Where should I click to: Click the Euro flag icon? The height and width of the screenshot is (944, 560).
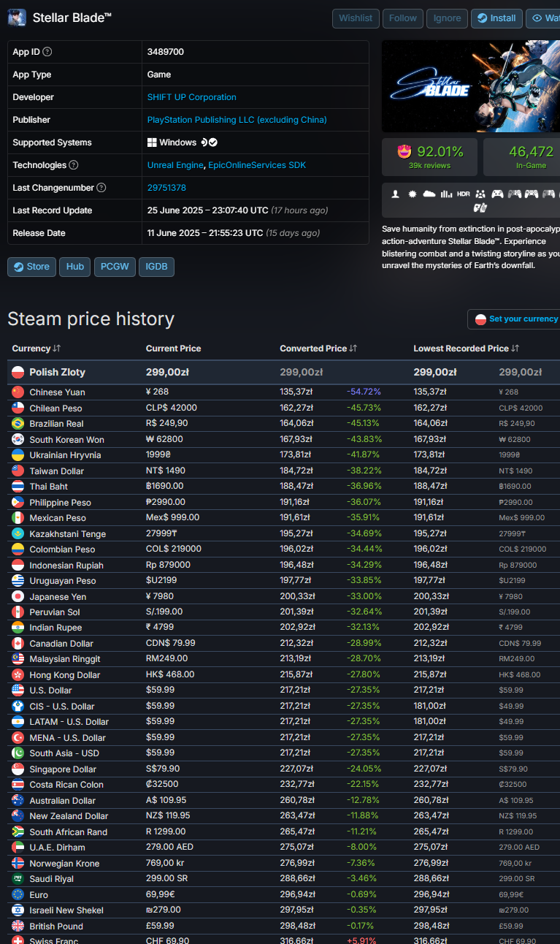(18, 894)
